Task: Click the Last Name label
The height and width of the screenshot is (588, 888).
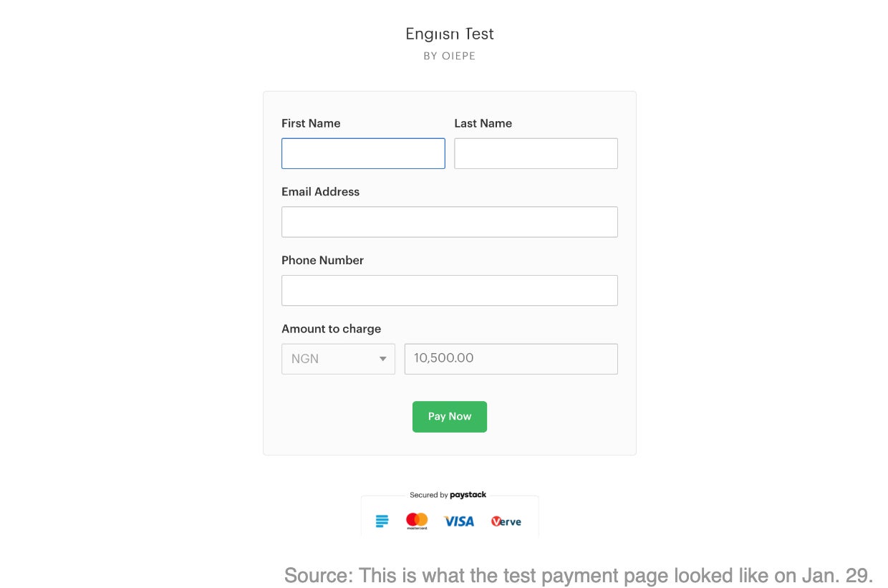Action: coord(483,123)
